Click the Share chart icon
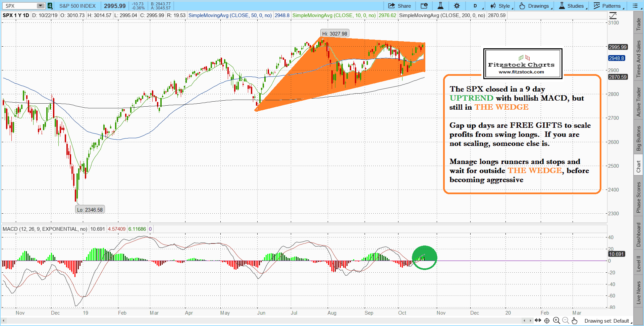 tap(399, 6)
